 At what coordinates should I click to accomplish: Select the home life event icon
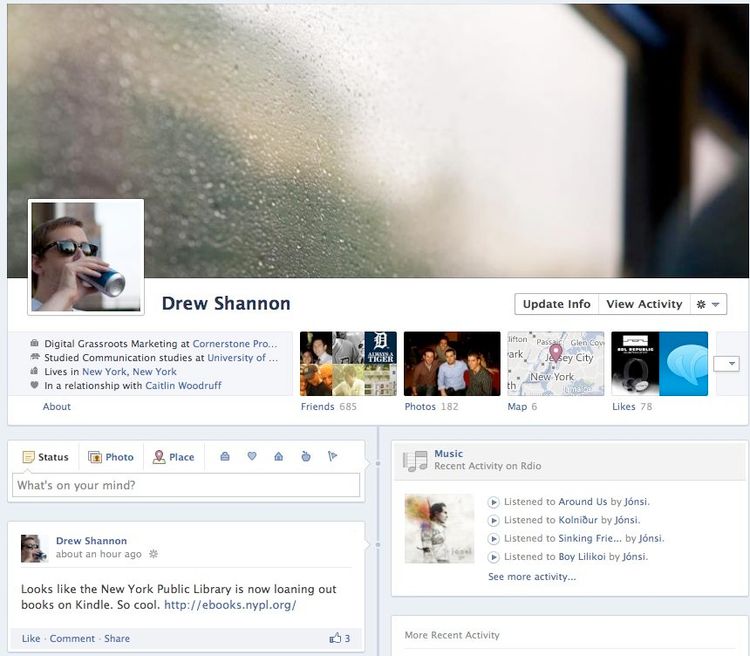[279, 456]
